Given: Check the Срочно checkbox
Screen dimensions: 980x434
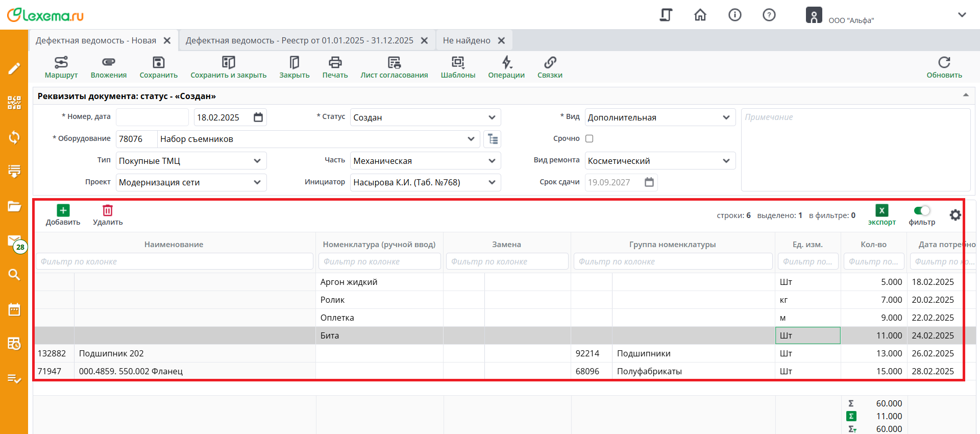Looking at the screenshot, I should tap(590, 138).
